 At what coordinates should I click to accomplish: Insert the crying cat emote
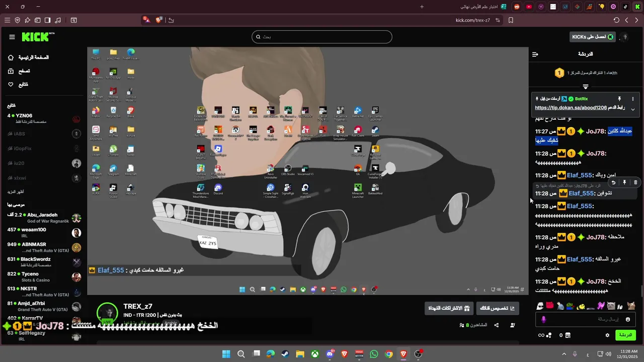(611, 305)
